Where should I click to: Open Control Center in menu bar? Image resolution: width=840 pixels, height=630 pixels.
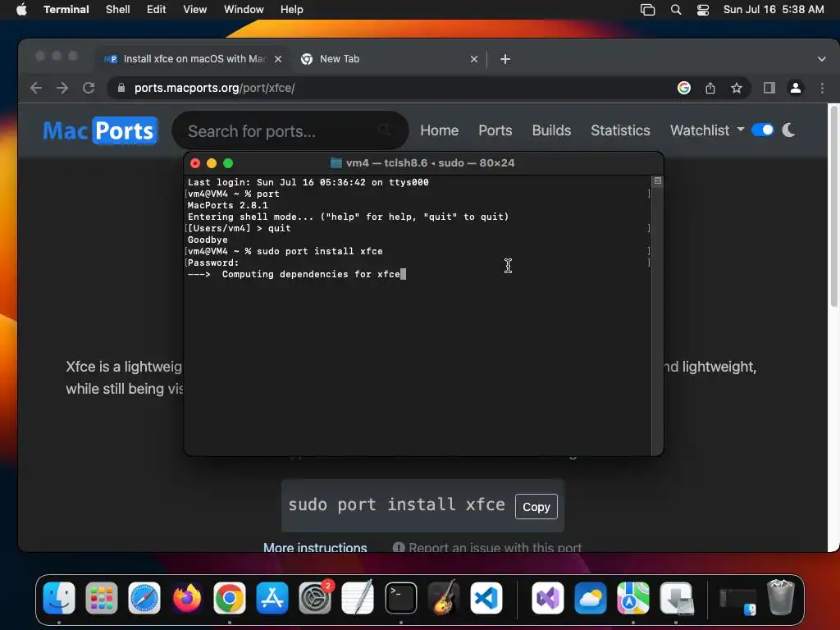pyautogui.click(x=703, y=10)
